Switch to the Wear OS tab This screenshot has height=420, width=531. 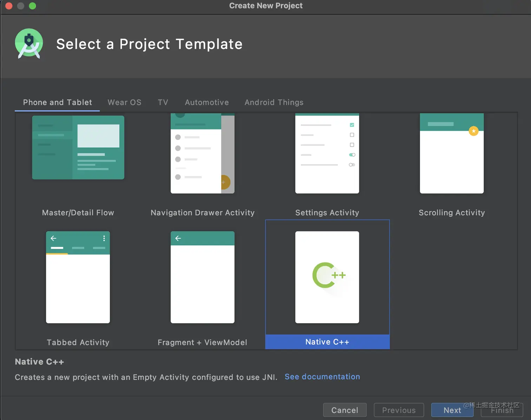[x=124, y=102]
